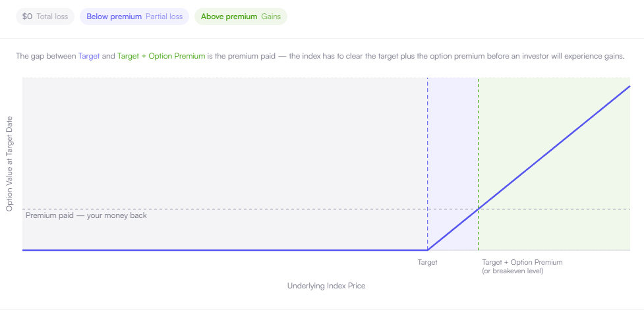Click the "$0 Total loss" pill
644x320 pixels.
pyautogui.click(x=45, y=17)
